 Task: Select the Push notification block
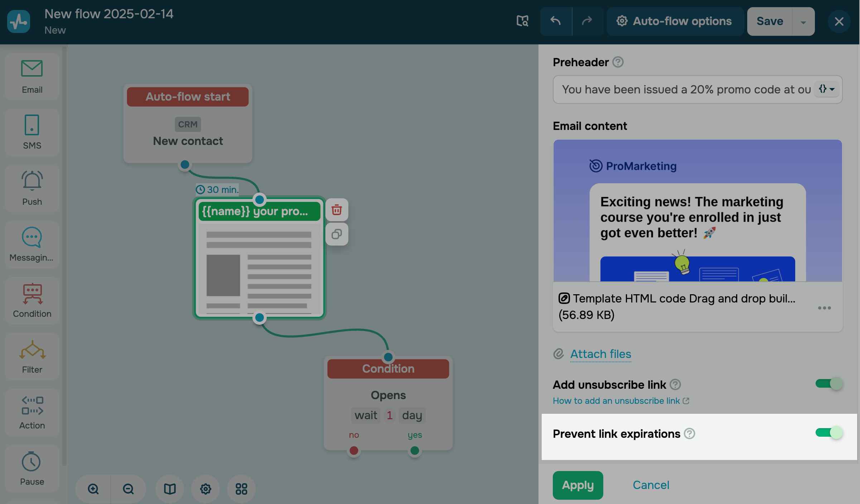[x=32, y=188]
